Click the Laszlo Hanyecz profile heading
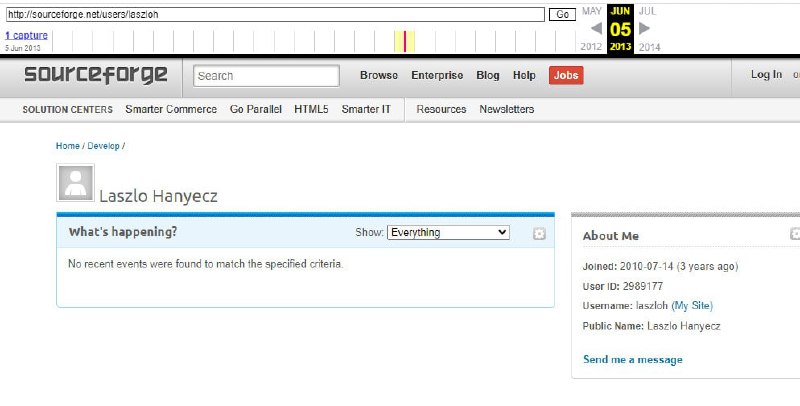 click(x=158, y=196)
